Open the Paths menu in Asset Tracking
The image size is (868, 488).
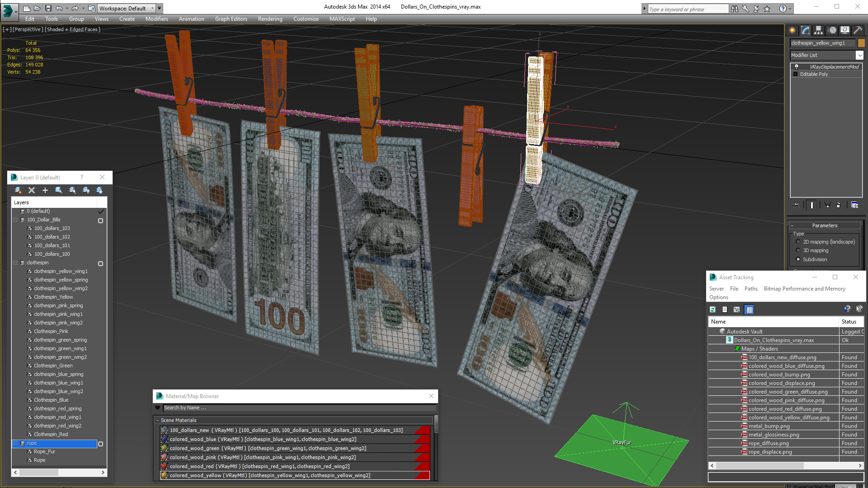[x=751, y=289]
